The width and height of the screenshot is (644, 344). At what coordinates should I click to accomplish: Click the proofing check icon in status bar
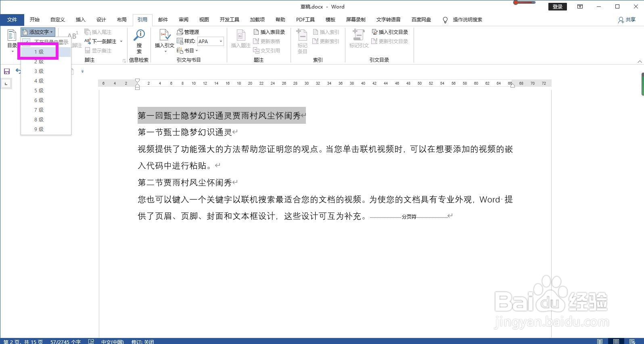pyautogui.click(x=91, y=342)
